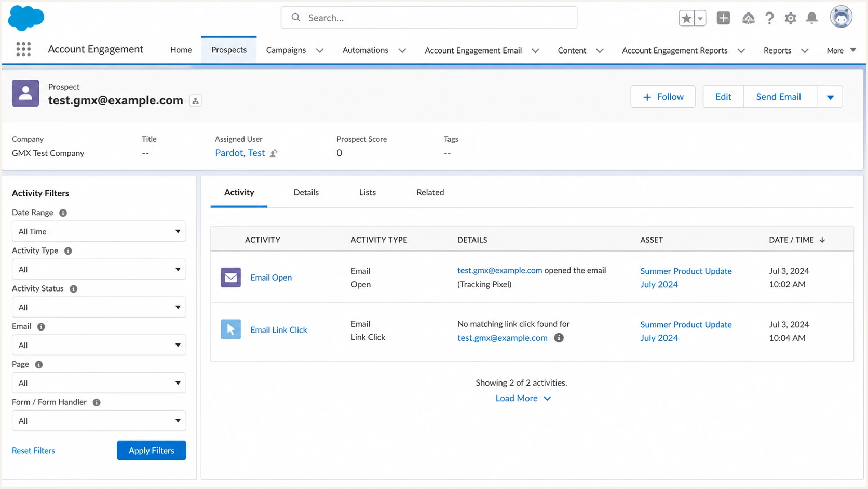This screenshot has width=868, height=489.
Task: Click the hierarchy icon beside prospect email
Action: pyautogui.click(x=196, y=101)
